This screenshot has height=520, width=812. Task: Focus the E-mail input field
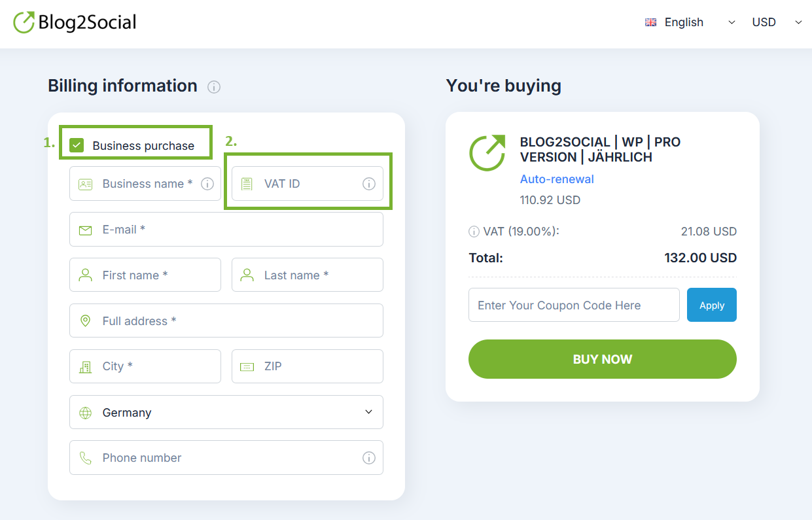[226, 230]
